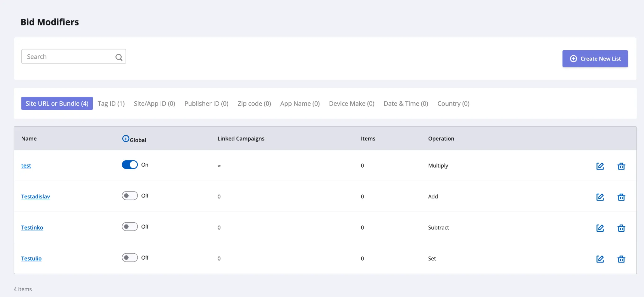Open the Testadislav list link
644x297 pixels.
coord(36,197)
